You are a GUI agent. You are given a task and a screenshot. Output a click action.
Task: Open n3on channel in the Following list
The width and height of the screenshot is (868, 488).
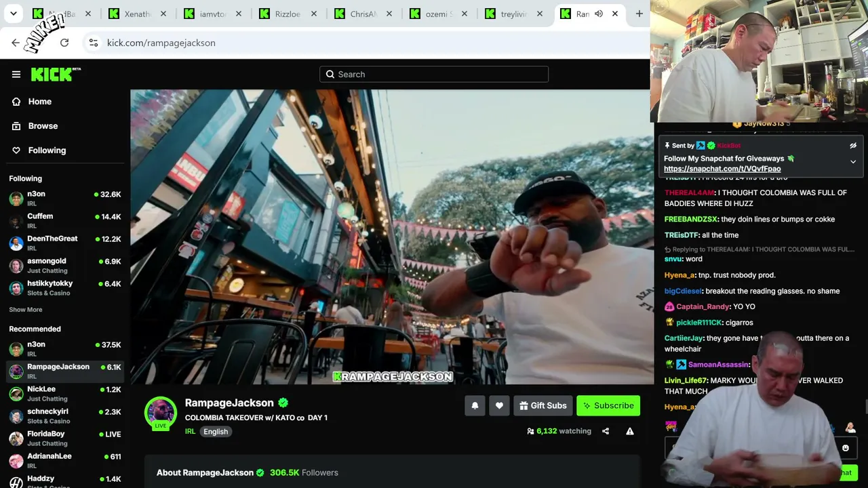[65, 199]
